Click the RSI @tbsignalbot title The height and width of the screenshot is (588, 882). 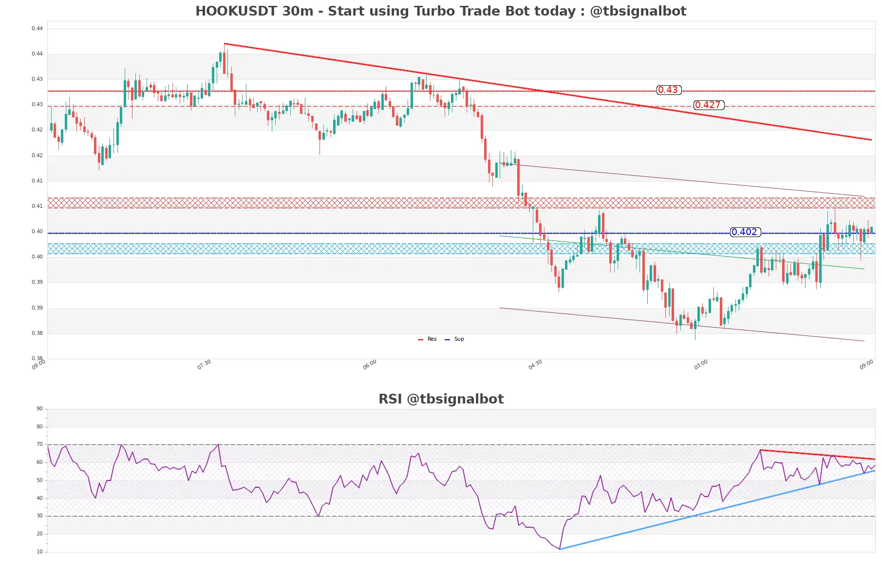[441, 399]
